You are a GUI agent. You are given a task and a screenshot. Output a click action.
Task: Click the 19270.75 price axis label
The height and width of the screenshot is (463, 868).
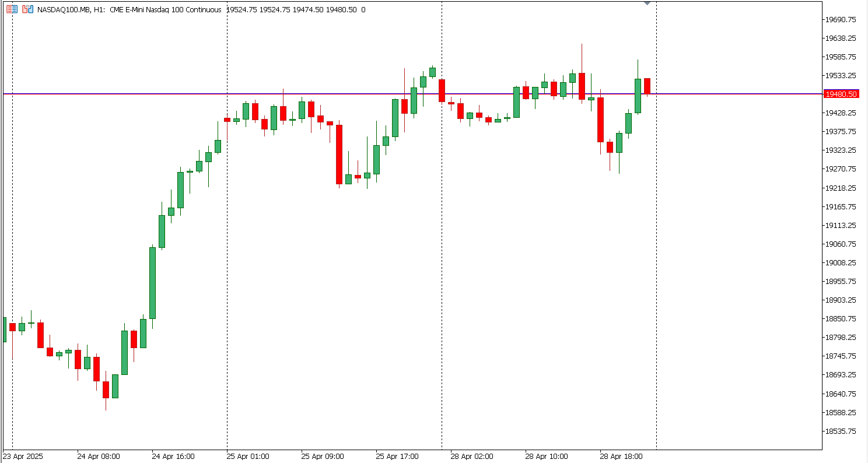point(841,169)
